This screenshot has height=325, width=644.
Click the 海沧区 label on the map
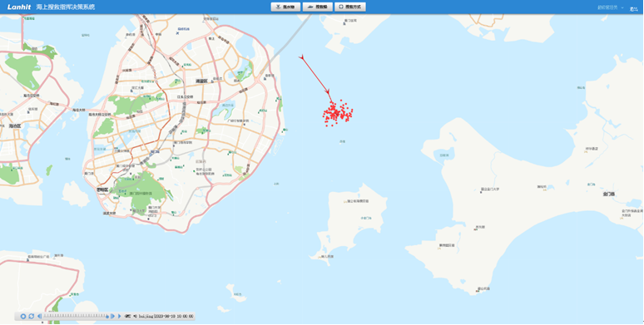(15, 126)
